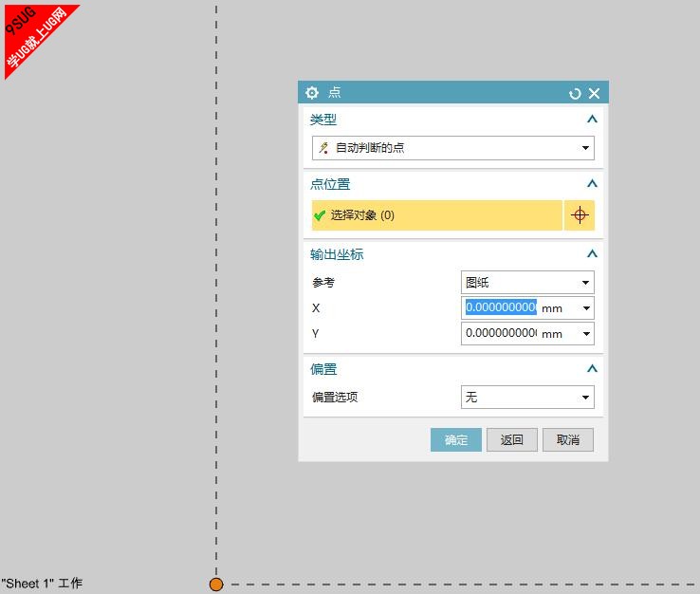Click the orange origin point on sheet
This screenshot has height=594, width=700.
(216, 584)
